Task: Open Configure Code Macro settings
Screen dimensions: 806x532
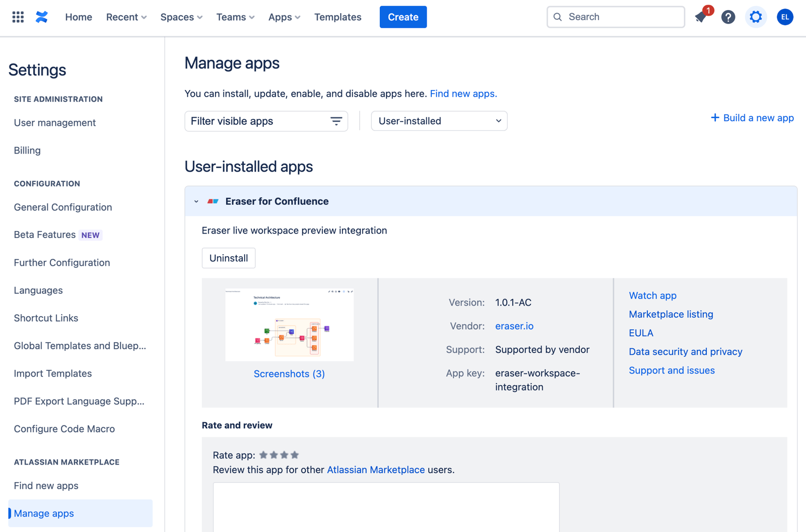Action: click(x=64, y=429)
